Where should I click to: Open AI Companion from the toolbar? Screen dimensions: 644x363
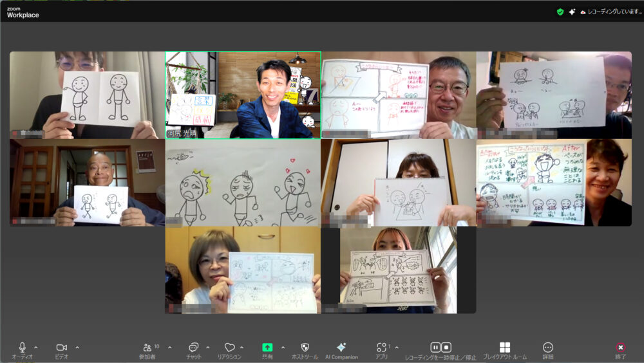coord(341,348)
